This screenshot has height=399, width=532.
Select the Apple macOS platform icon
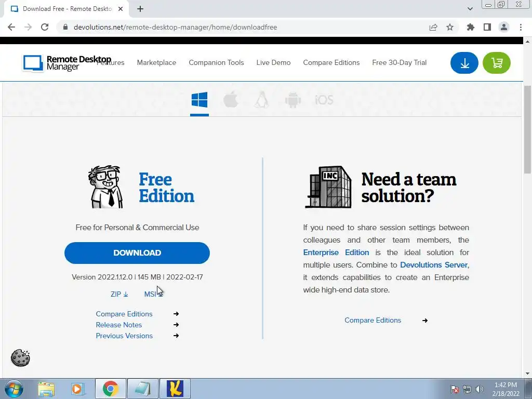pyautogui.click(x=231, y=100)
